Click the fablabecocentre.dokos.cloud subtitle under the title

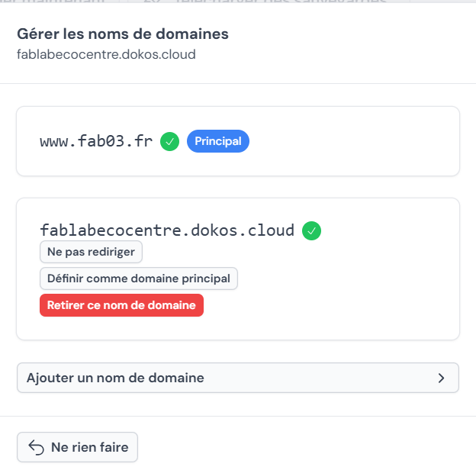click(106, 55)
